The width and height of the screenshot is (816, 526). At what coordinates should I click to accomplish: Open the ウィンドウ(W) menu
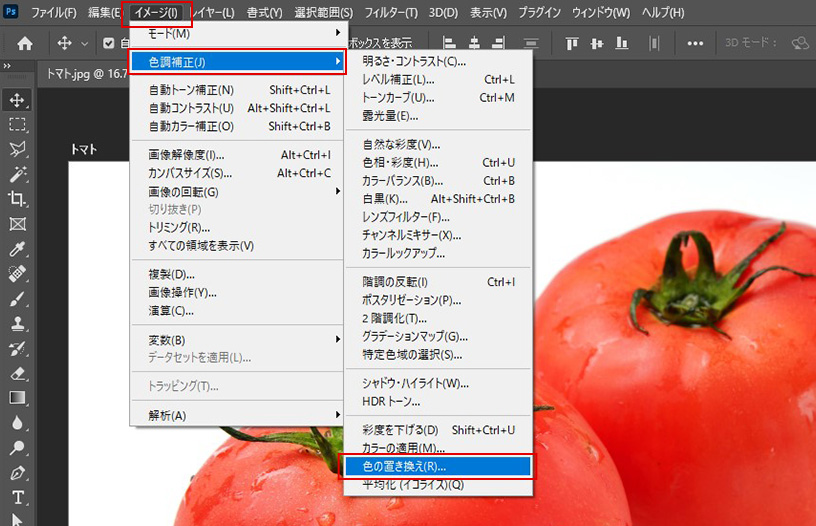tap(601, 12)
